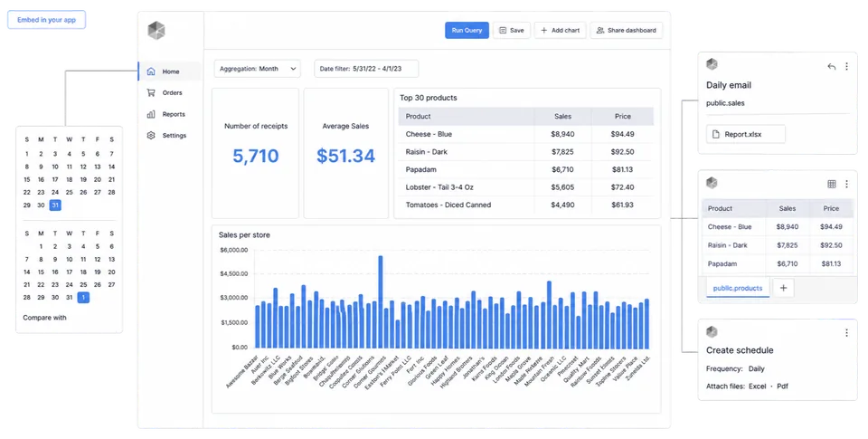Select the public.products tab
Screen dimensions: 868x439
[x=738, y=288]
